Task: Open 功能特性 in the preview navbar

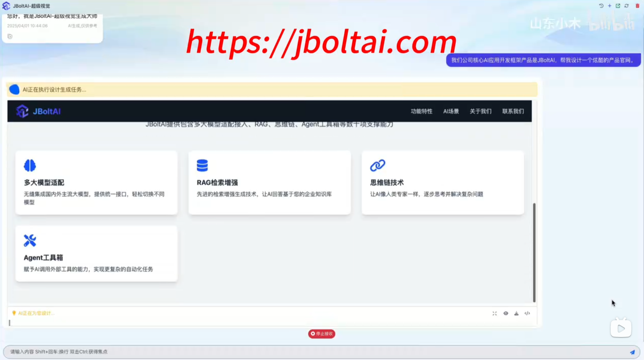Action: pyautogui.click(x=421, y=111)
